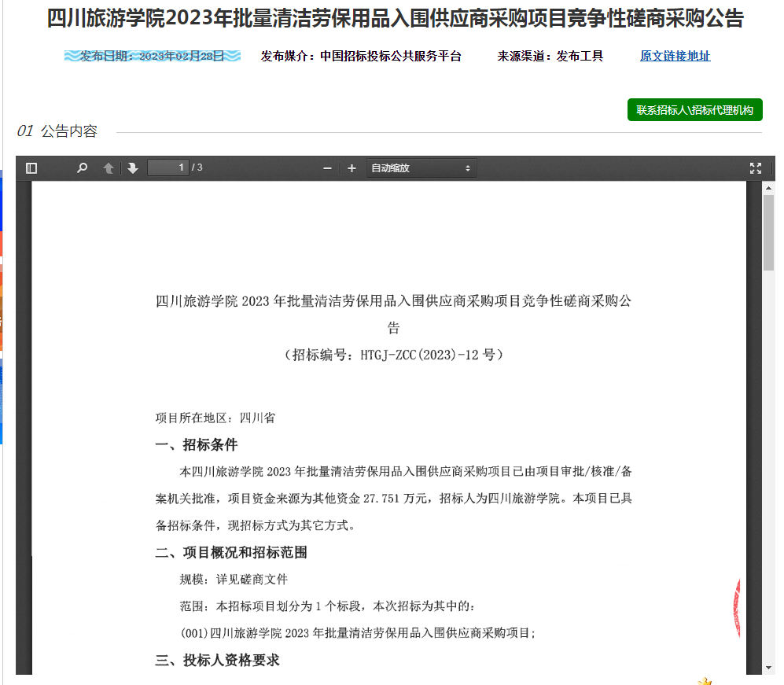Click the vertical scrollbar thumb
This screenshot has width=784, height=685.
click(768, 233)
